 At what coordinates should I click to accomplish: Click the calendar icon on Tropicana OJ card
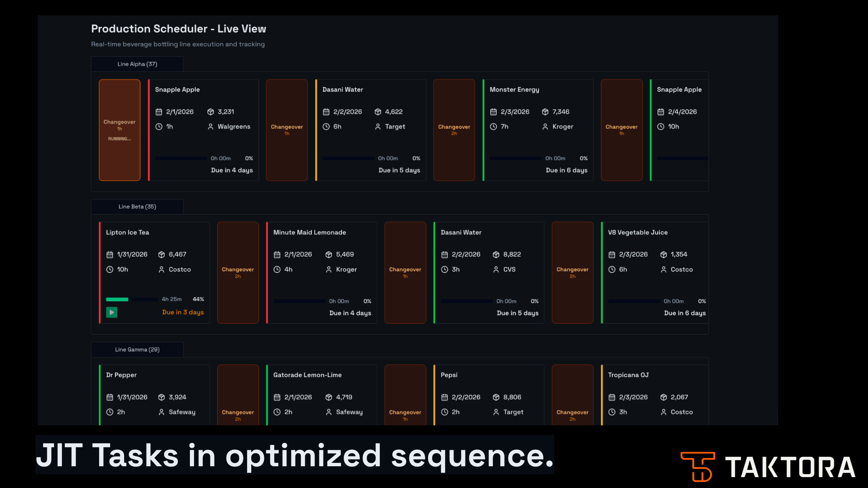click(x=612, y=397)
